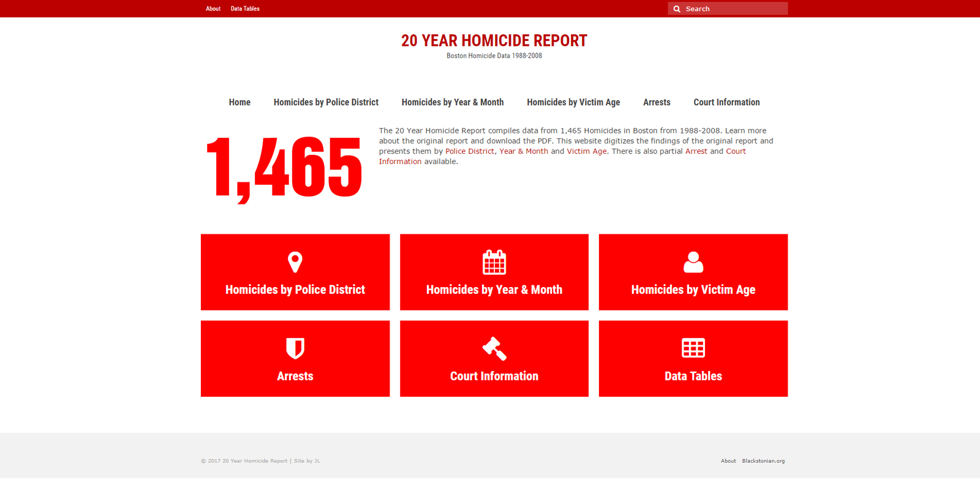Screen dimensions: 980x480
Task: Click the gavel icon on Court Information tile
Action: 494,348
